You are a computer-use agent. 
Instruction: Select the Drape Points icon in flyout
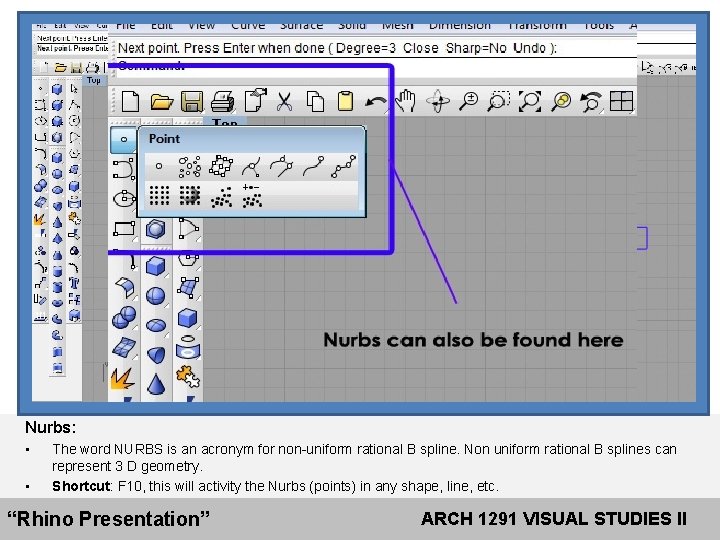[190, 196]
